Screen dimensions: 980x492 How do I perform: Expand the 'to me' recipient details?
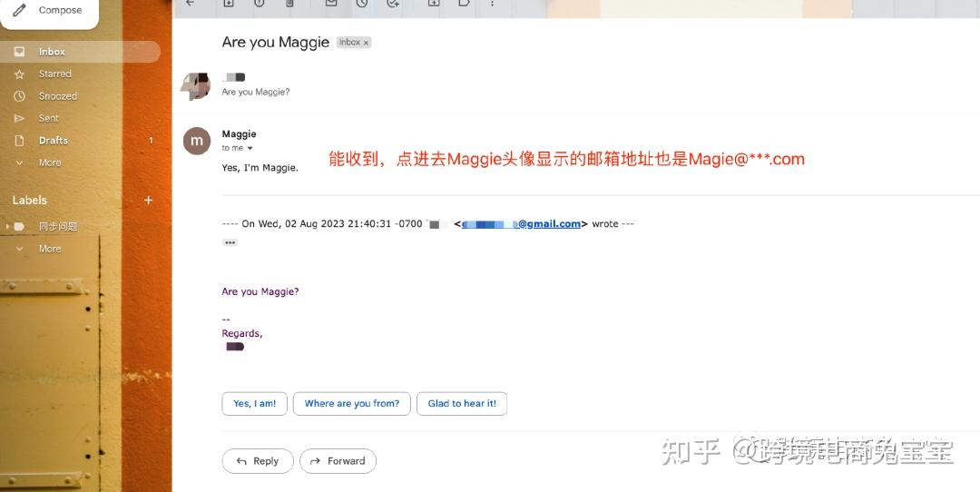tap(250, 148)
